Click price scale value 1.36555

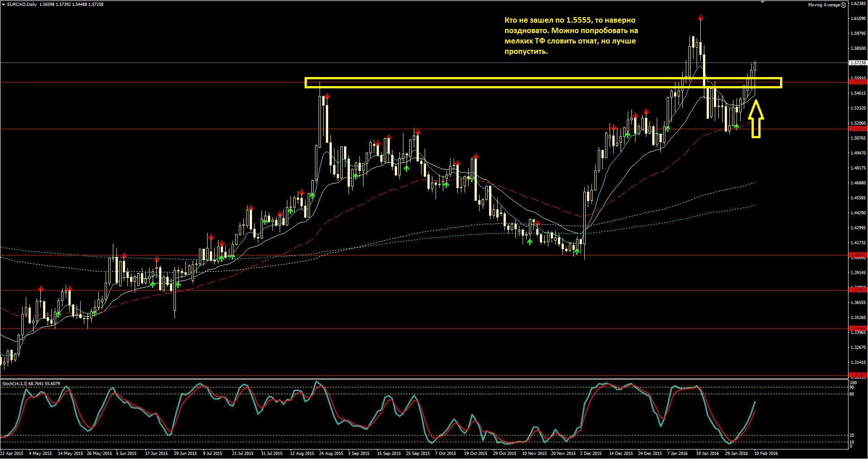click(859, 303)
